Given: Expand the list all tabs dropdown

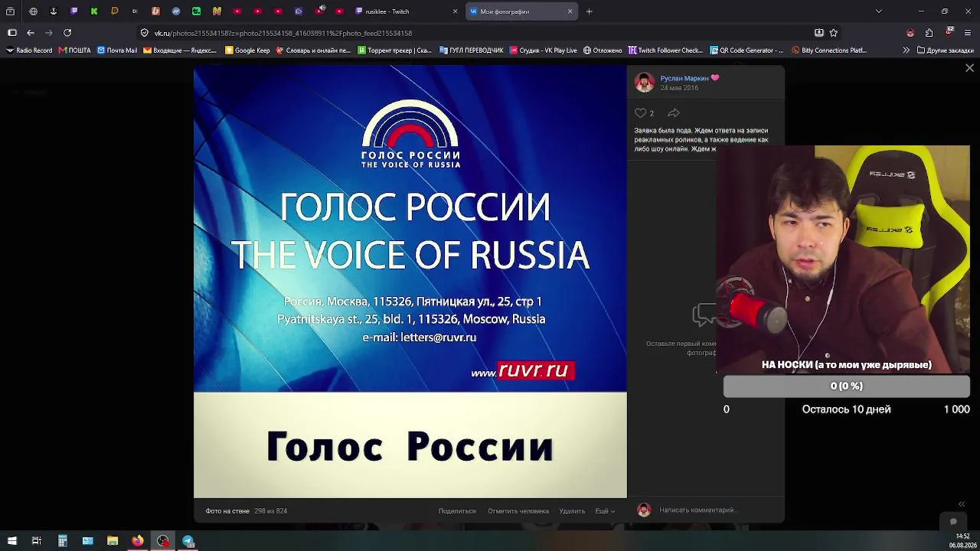Looking at the screenshot, I should (x=878, y=11).
